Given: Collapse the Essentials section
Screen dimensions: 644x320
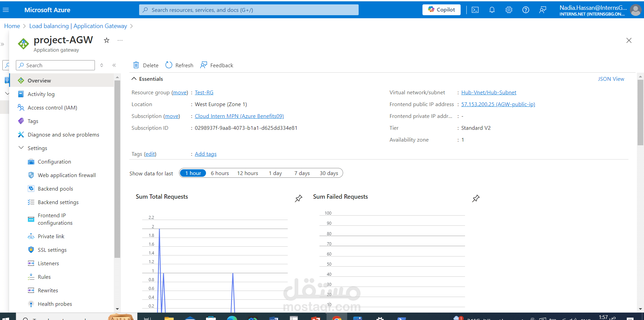Looking at the screenshot, I should coord(134,78).
